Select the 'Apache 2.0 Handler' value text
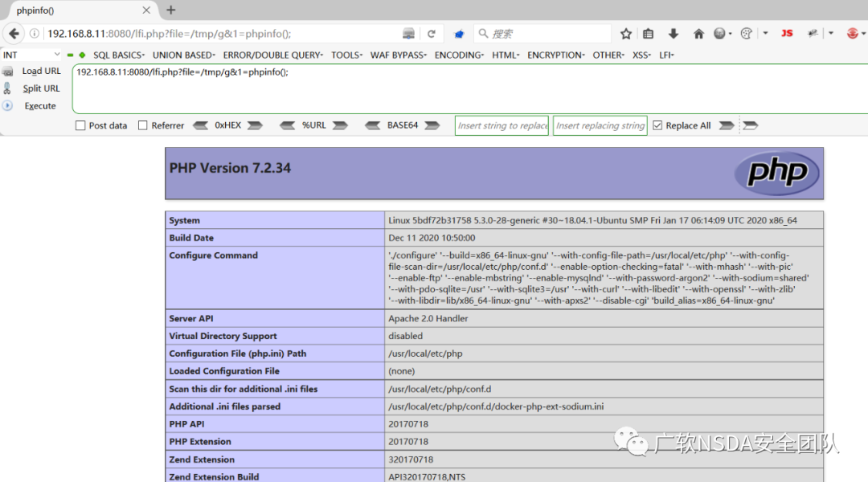 [x=428, y=318]
